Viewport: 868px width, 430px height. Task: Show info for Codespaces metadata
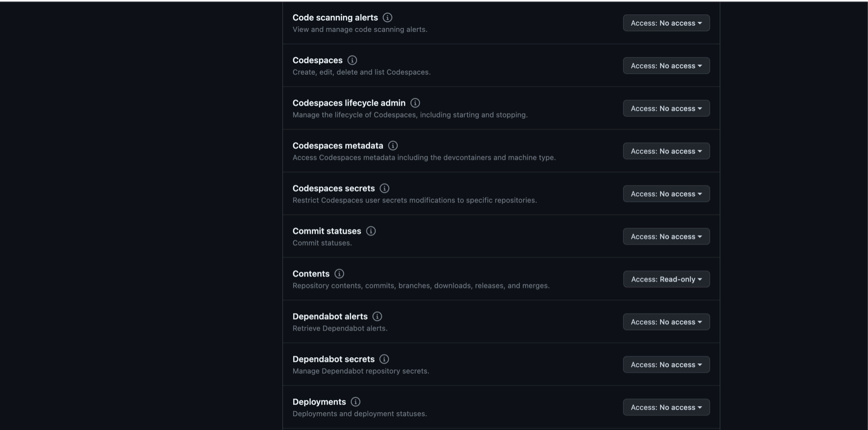pyautogui.click(x=393, y=146)
